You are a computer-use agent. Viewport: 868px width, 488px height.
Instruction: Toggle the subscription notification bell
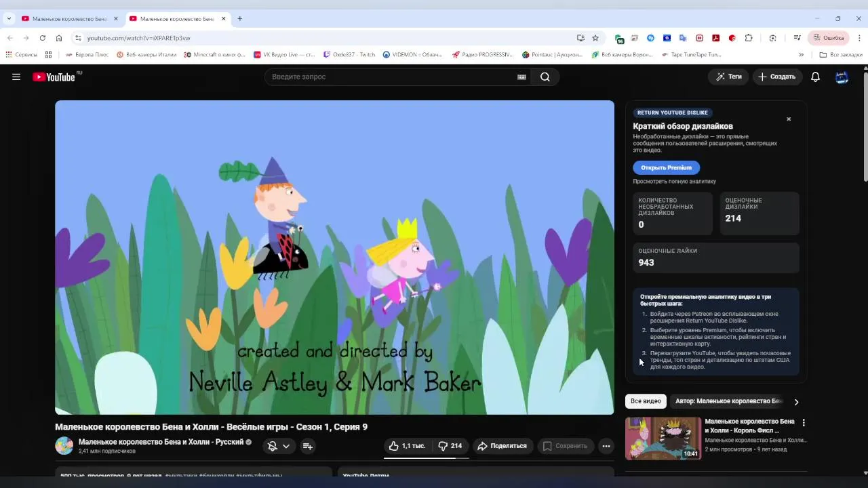click(273, 446)
